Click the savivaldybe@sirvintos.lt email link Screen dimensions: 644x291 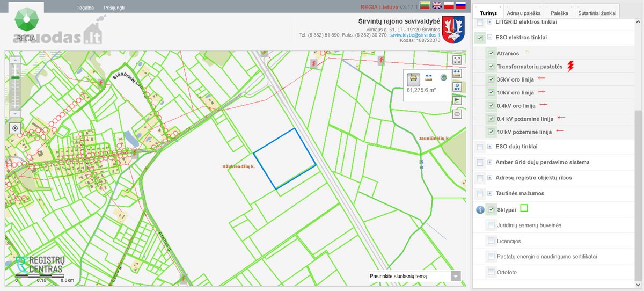(415, 34)
